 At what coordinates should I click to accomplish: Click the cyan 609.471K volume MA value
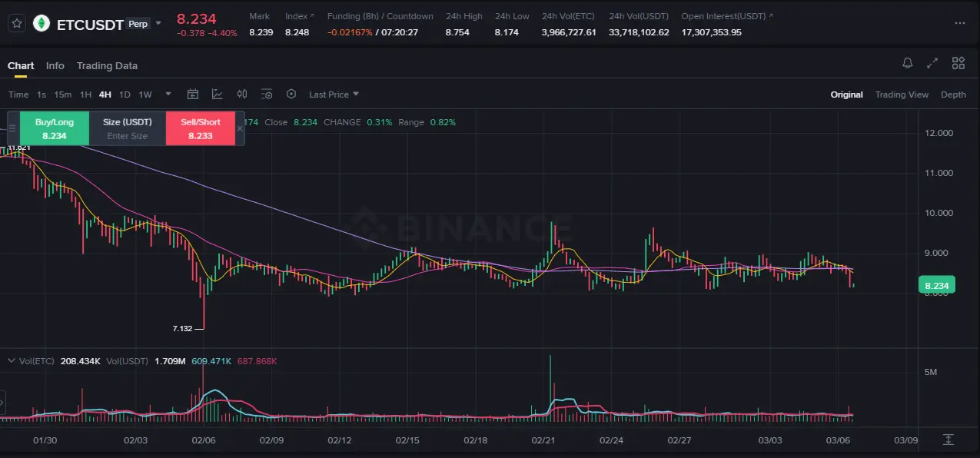coord(211,360)
